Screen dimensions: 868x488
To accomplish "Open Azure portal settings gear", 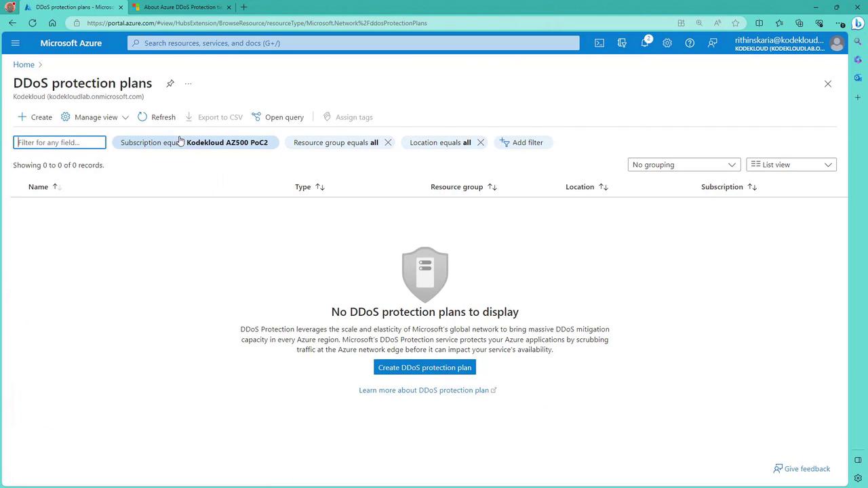I will click(x=667, y=43).
